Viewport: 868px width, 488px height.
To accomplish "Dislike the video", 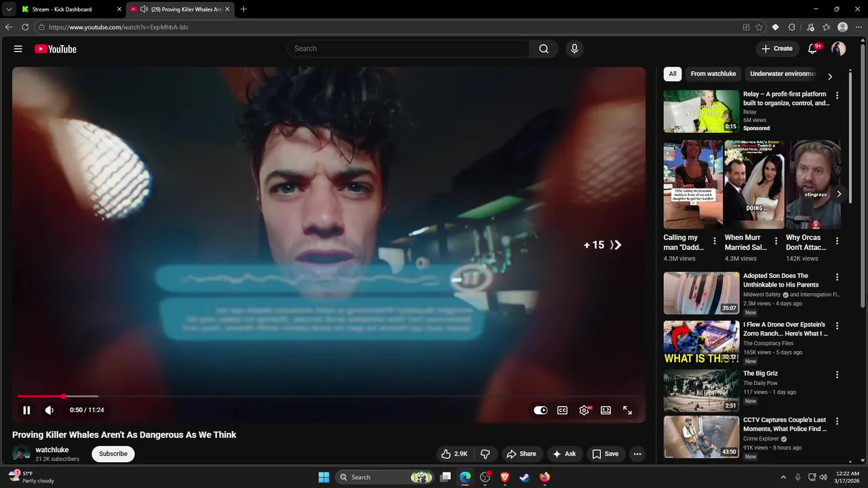I will tap(486, 454).
